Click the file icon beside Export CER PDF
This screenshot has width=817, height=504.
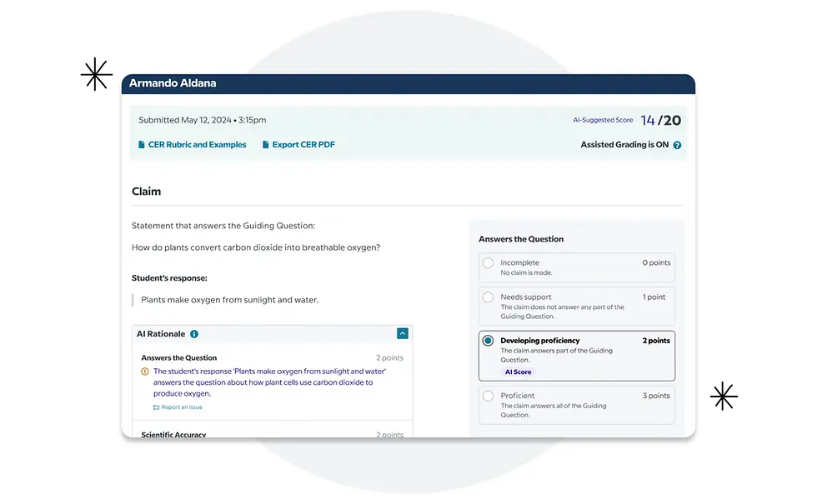pos(265,145)
